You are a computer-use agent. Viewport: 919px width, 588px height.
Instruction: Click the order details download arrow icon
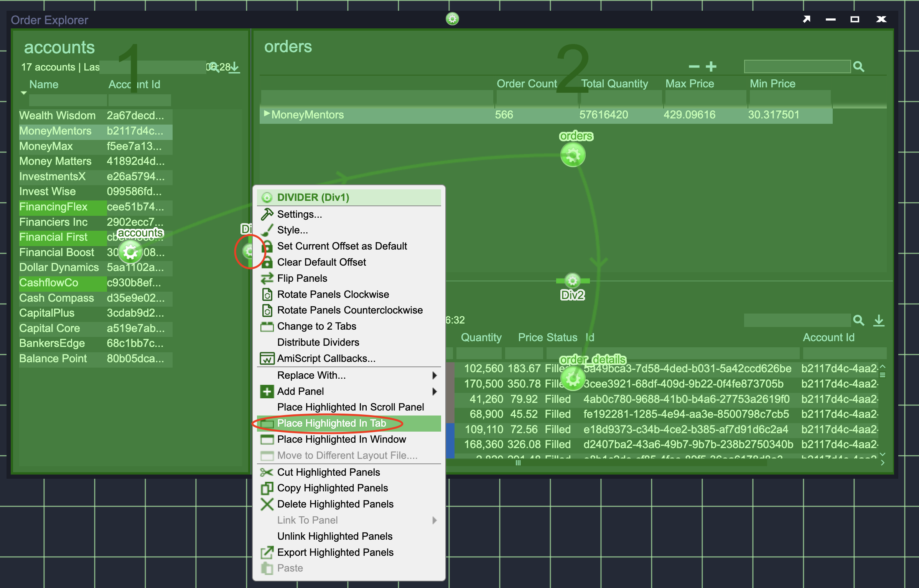click(879, 320)
